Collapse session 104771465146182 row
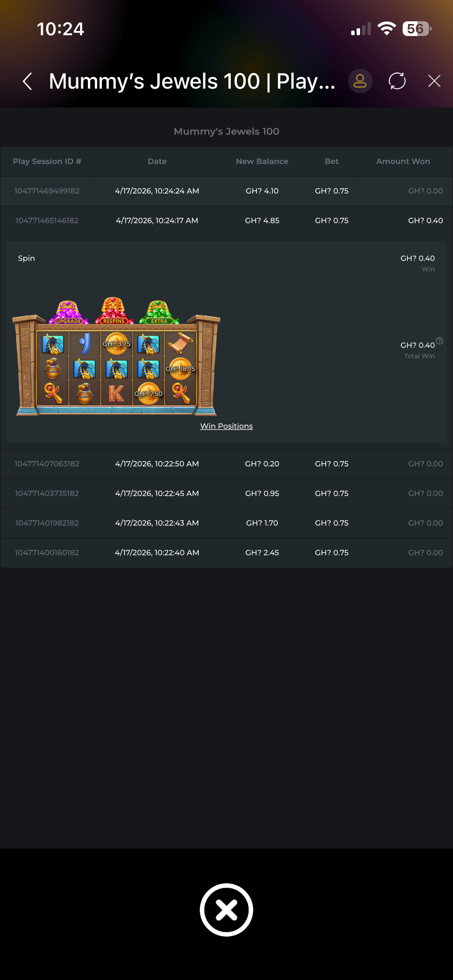The image size is (453, 980). pos(226,221)
